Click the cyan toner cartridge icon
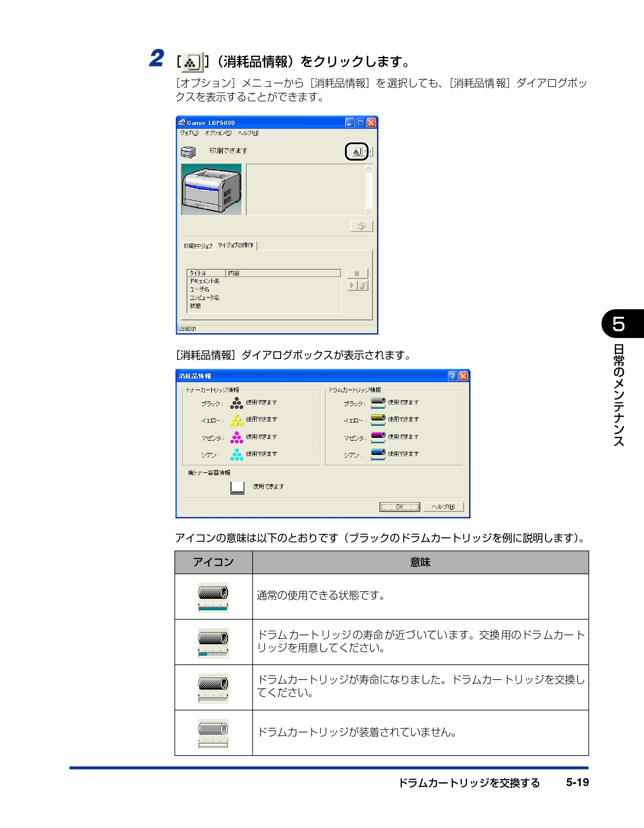Image resolution: width=644 pixels, height=828 pixels. [x=237, y=455]
